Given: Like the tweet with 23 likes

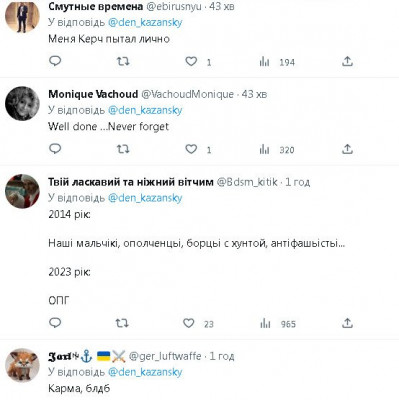Looking at the screenshot, I should tap(189, 323).
